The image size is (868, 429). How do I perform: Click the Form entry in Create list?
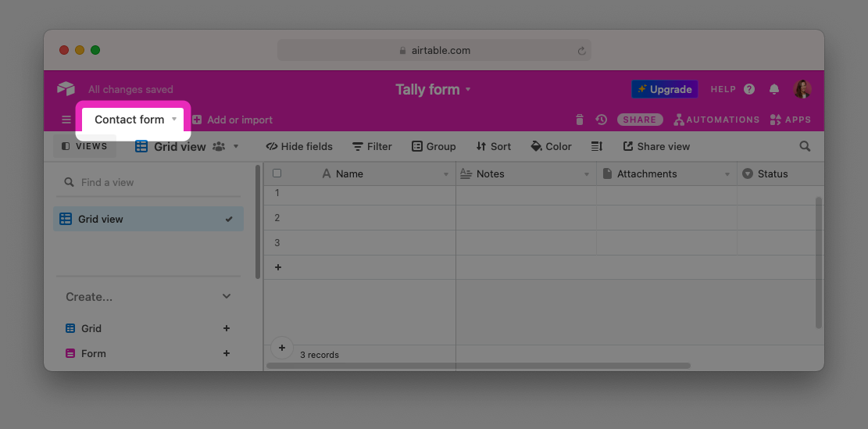pyautogui.click(x=86, y=353)
